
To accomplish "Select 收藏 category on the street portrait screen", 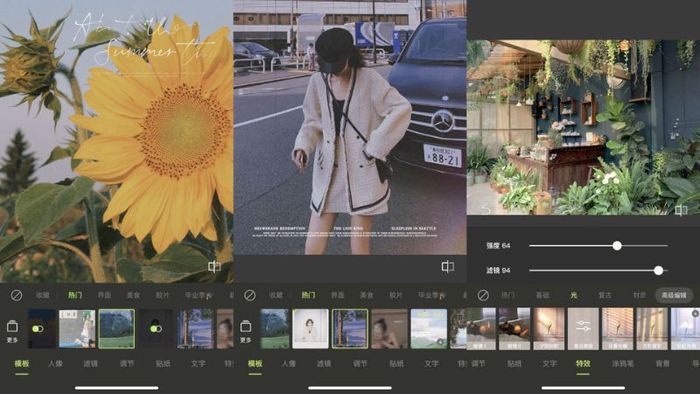I will 276,295.
